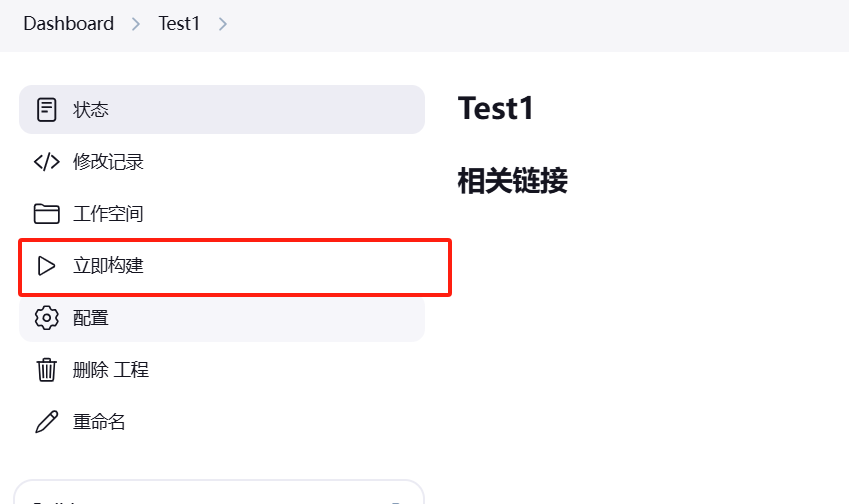The width and height of the screenshot is (849, 504).
Task: Choose 删除 工程 to delete project
Action: pos(222,370)
